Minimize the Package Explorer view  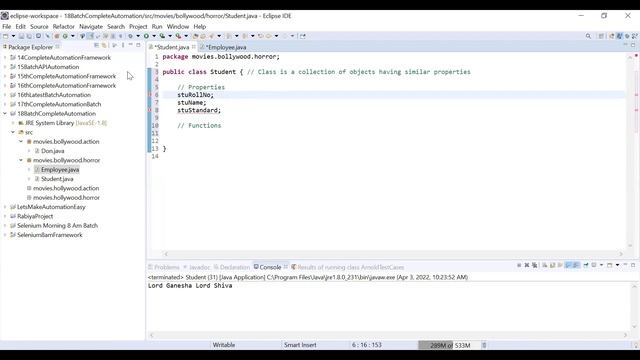[x=131, y=45]
